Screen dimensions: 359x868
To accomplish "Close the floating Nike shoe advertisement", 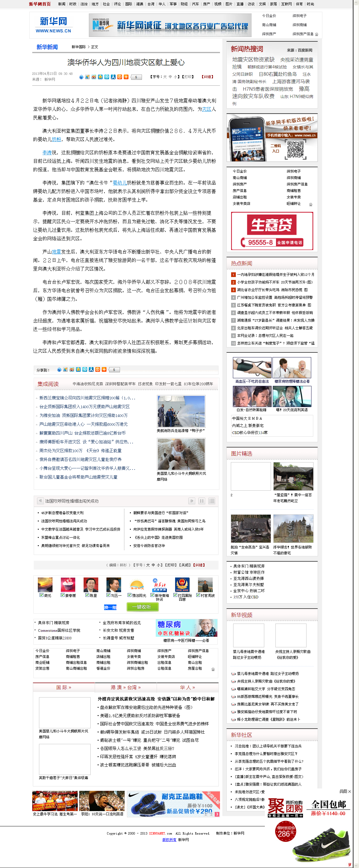I will (349, 791).
